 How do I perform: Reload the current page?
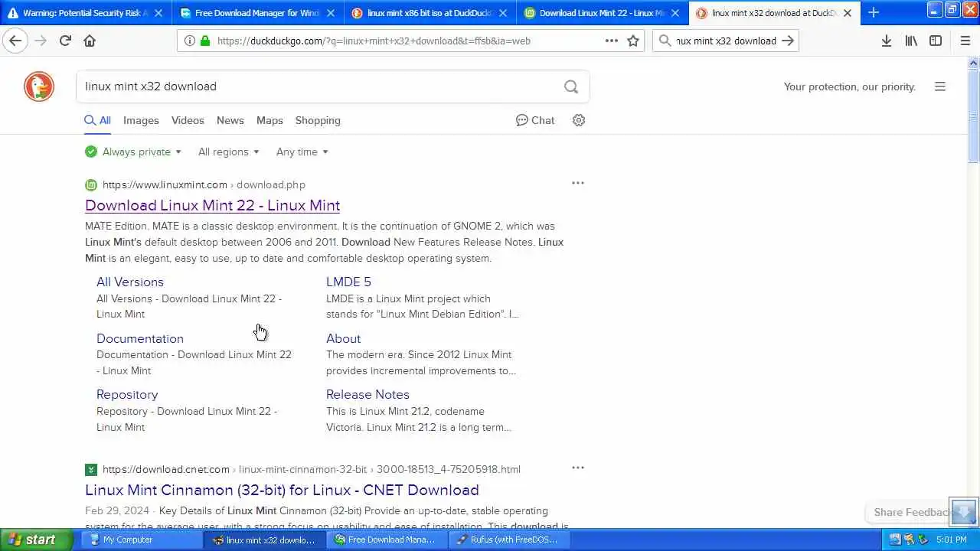[65, 41]
